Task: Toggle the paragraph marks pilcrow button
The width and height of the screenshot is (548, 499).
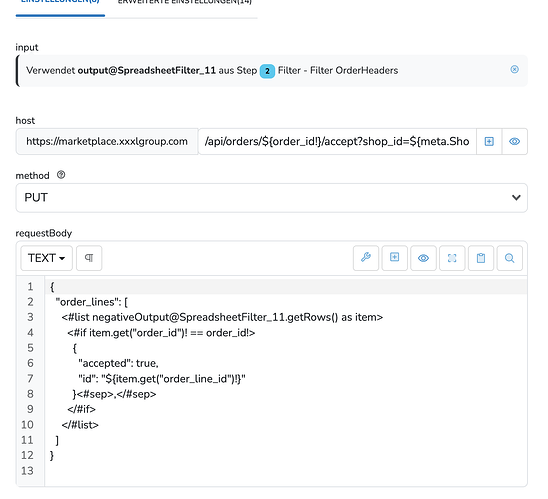Action: pos(89,258)
